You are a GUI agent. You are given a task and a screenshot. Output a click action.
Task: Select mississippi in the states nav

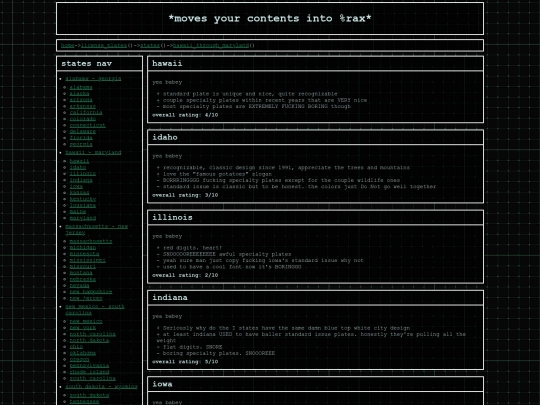pos(87,260)
